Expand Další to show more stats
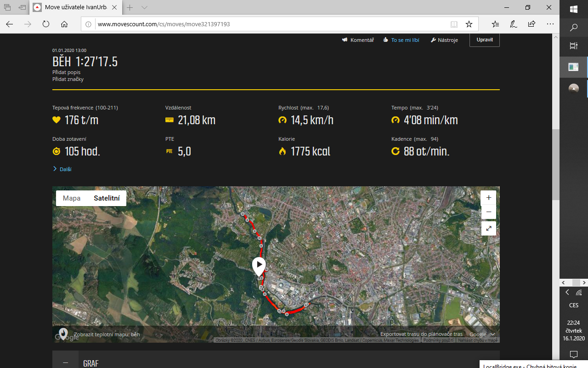Image resolution: width=588 pixels, height=368 pixels. (62, 169)
